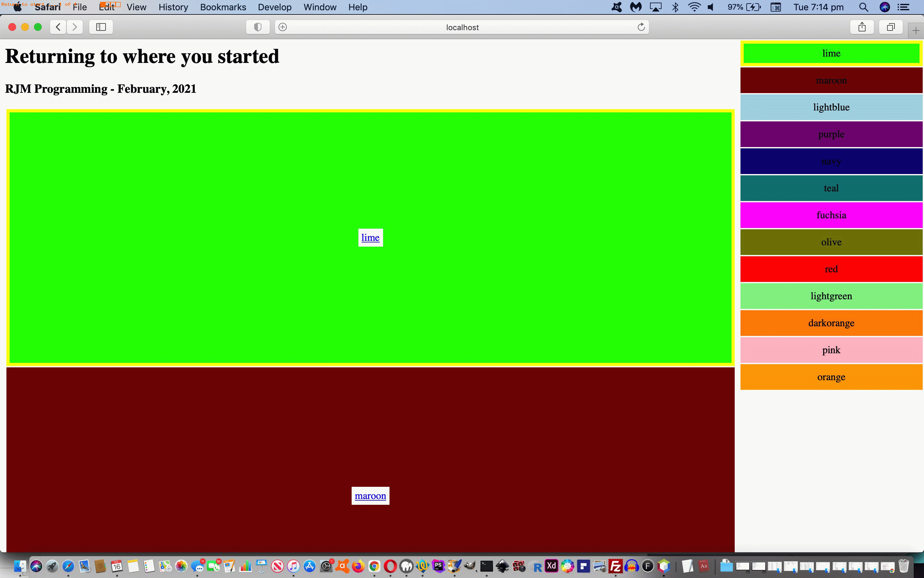Open a new tab with the plus button
This screenshot has width=924, height=578.
tap(916, 31)
